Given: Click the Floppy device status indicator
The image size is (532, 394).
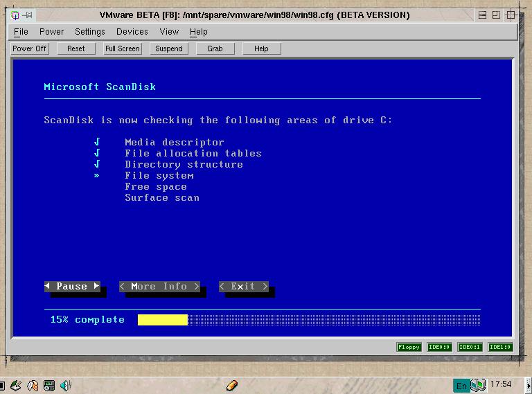Looking at the screenshot, I should click(409, 347).
